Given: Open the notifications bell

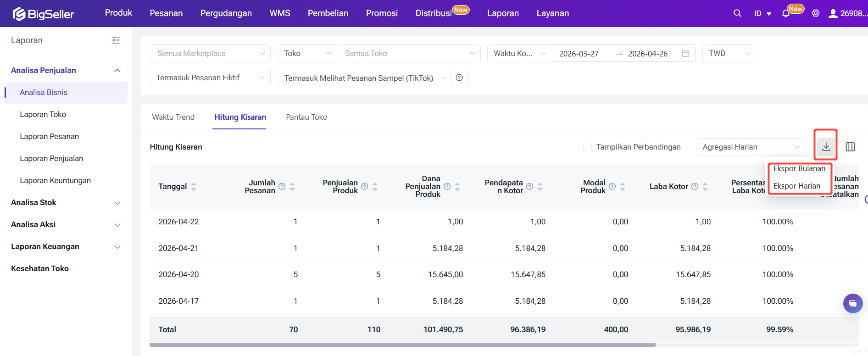Looking at the screenshot, I should [x=786, y=14].
